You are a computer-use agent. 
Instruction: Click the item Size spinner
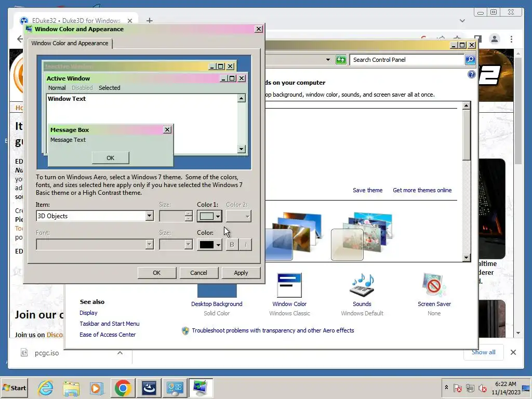(188, 216)
